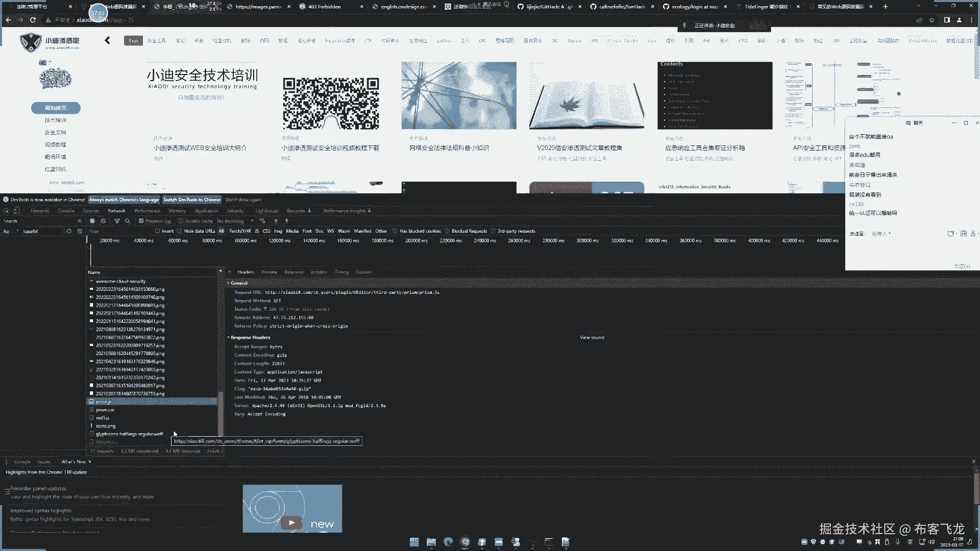
Task: Toggle the network filter funnel icon
Action: click(117, 221)
